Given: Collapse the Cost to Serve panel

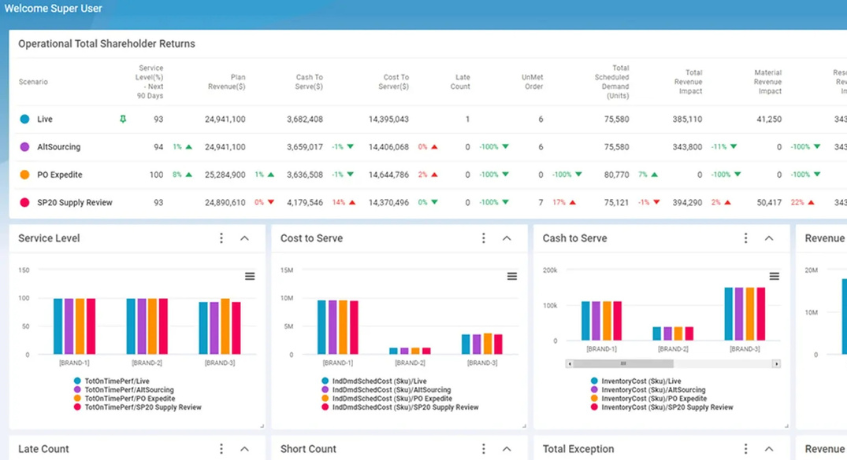Looking at the screenshot, I should tap(507, 239).
